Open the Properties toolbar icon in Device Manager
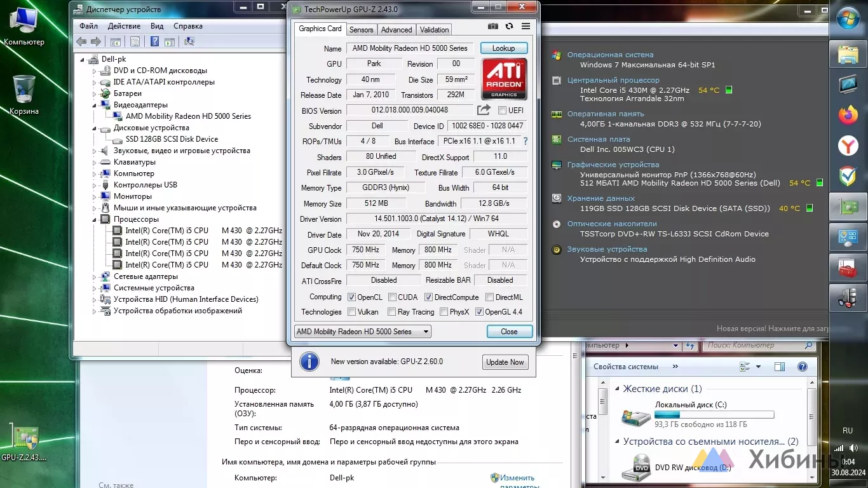This screenshot has width=868, height=488. (x=135, y=42)
